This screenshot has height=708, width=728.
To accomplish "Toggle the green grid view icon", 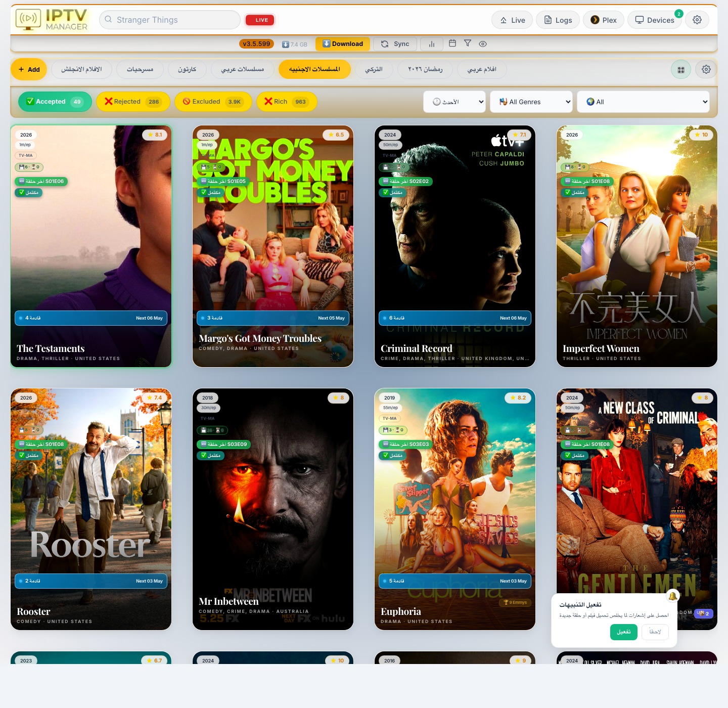I will click(681, 69).
